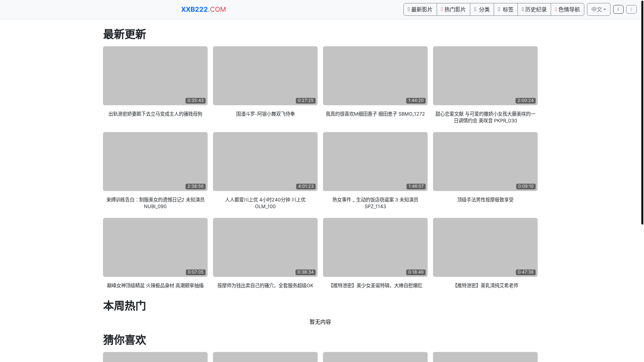The height and width of the screenshot is (362, 644).
Task: Click the title 顶级手法男性按摩极致享受
Action: pos(485,200)
